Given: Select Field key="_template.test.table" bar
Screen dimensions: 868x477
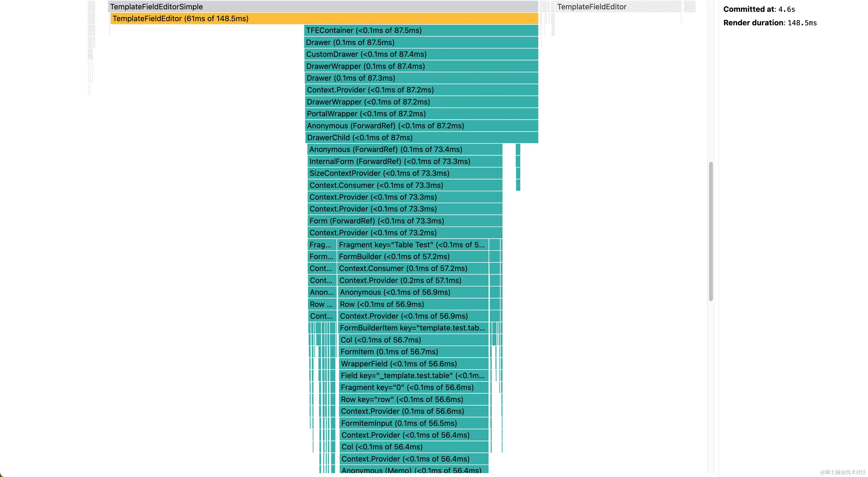Looking at the screenshot, I should 414,376.
